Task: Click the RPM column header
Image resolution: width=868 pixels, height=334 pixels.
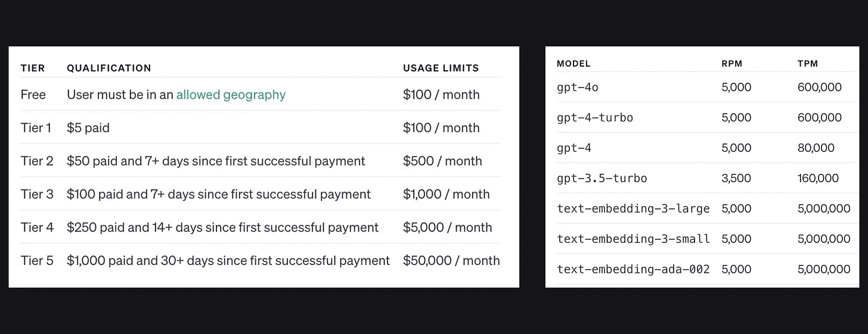Action: (x=731, y=64)
